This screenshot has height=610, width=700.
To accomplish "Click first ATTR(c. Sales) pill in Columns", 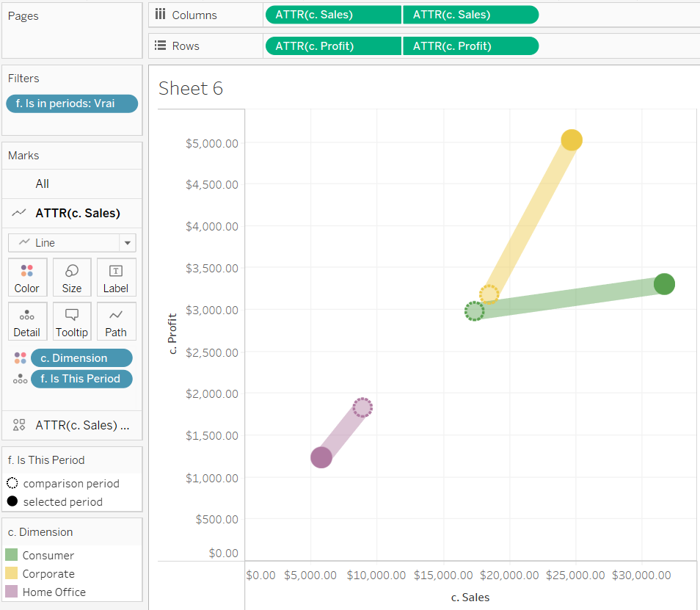I will click(x=333, y=15).
